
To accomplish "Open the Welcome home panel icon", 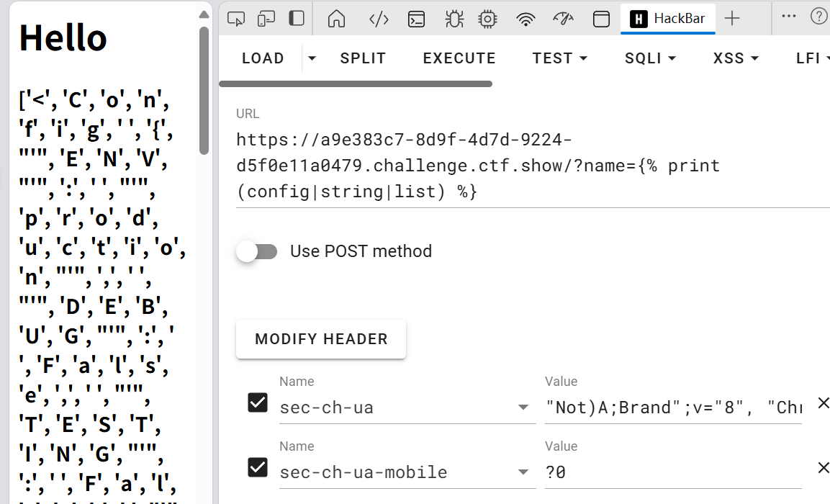I will [x=336, y=18].
